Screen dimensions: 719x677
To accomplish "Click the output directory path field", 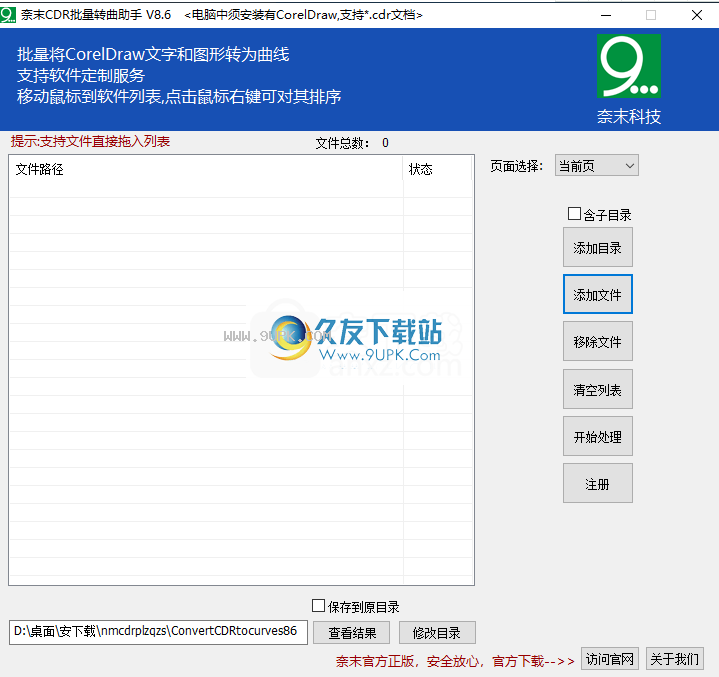I will coord(158,633).
